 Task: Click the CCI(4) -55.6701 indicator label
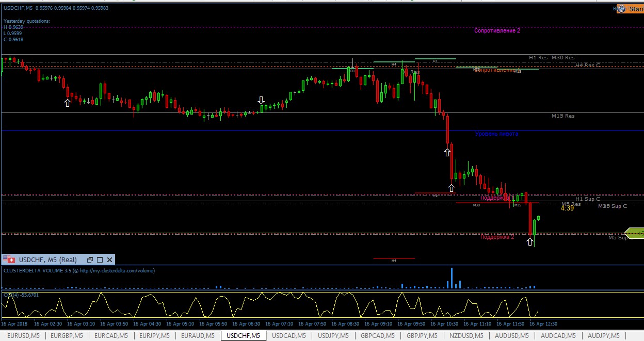21,295
